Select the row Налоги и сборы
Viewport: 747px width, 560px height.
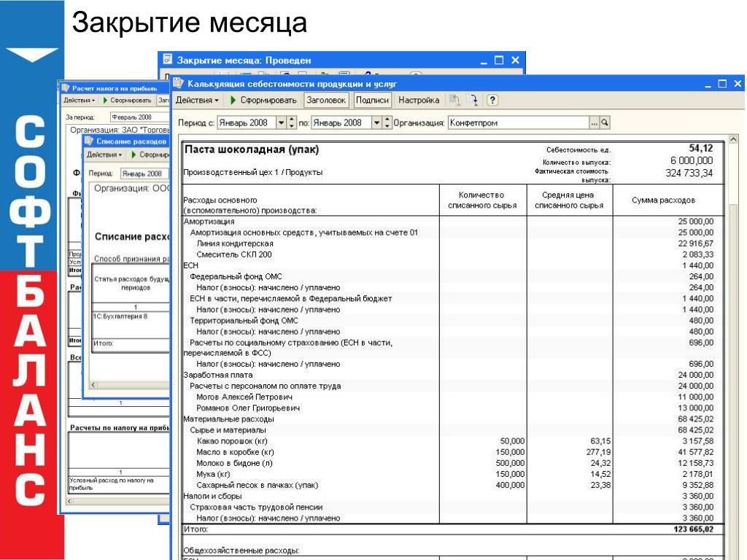[453, 496]
